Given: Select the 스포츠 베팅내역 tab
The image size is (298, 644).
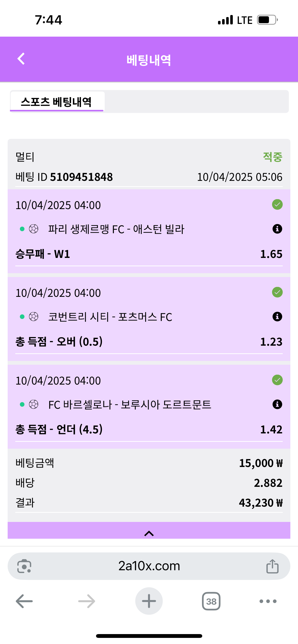Looking at the screenshot, I should (57, 102).
